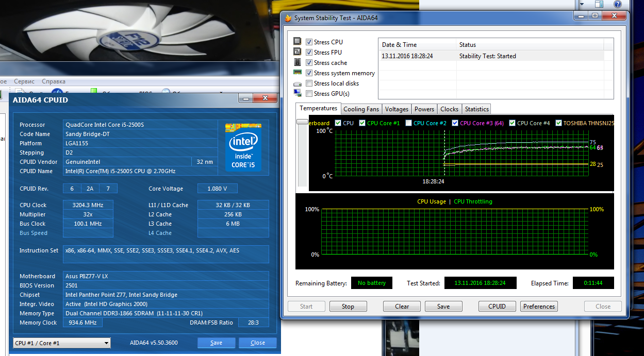Switch to the Temperatures tab
The height and width of the screenshot is (356, 644).
[x=318, y=108]
